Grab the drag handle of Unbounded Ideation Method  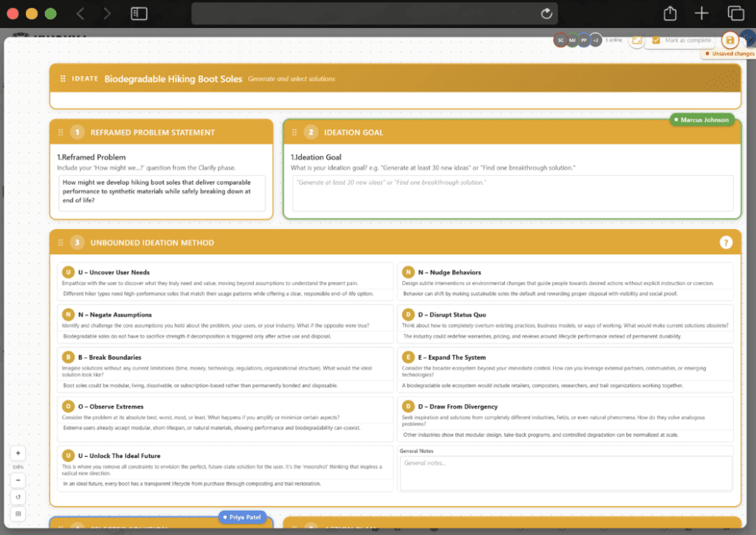(x=61, y=242)
